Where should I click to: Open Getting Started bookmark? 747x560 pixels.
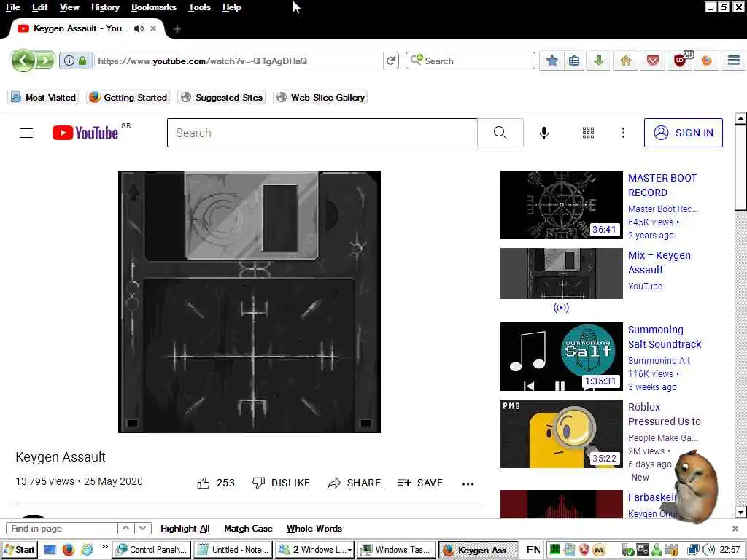(128, 97)
